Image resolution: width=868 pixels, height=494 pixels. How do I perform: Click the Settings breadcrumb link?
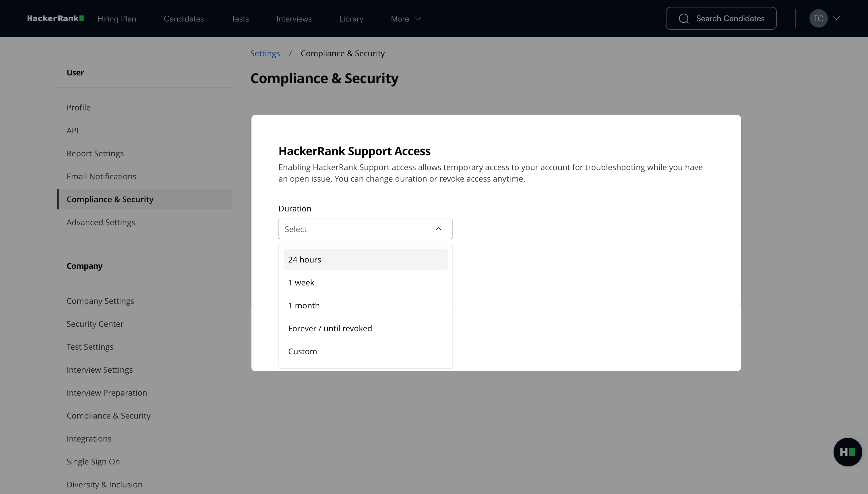pyautogui.click(x=265, y=53)
